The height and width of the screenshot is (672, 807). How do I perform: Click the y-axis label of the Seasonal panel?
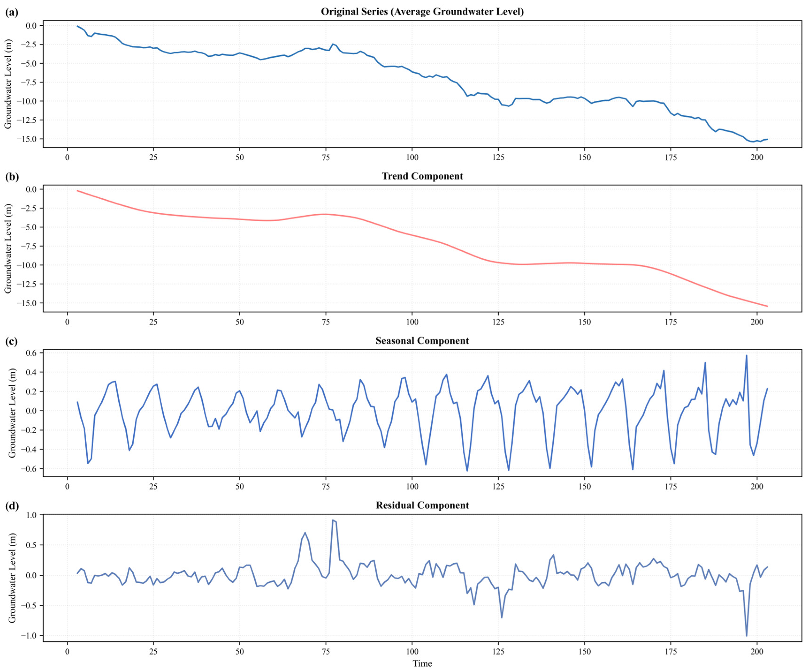coord(12,413)
